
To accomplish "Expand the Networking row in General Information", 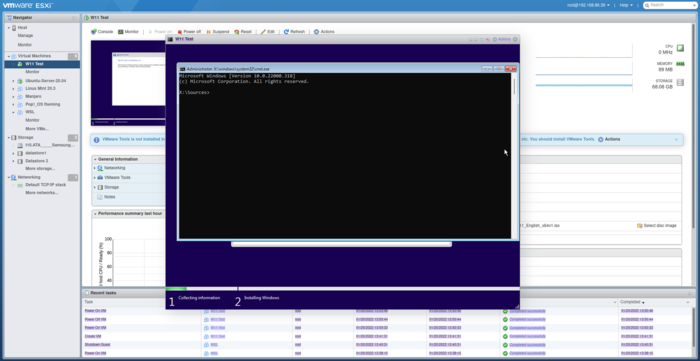I will coord(95,168).
